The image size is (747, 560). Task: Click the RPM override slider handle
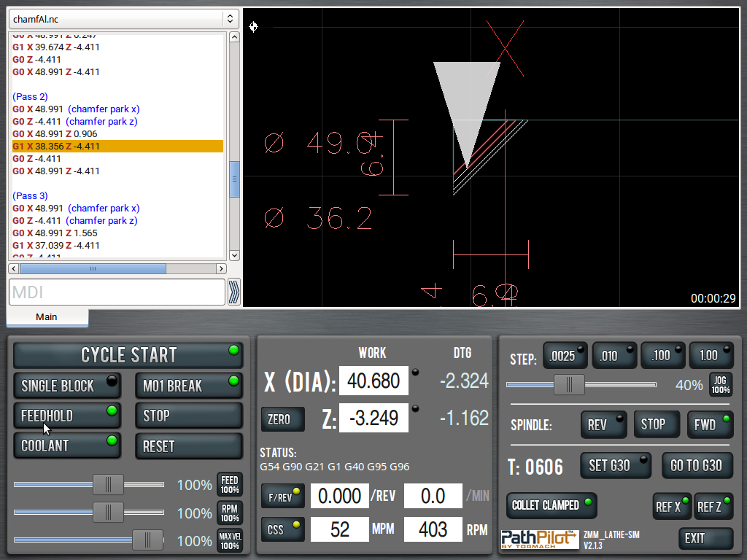point(108,513)
